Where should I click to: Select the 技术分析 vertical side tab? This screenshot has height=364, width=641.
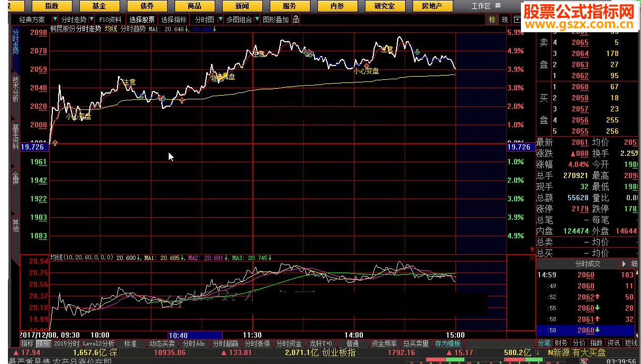click(15, 89)
